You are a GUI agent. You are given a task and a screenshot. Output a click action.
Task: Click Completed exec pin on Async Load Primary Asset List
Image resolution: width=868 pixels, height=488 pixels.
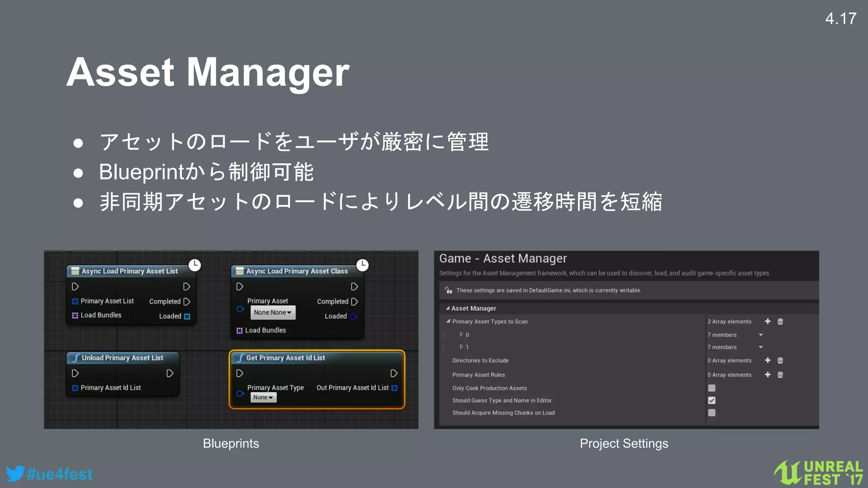click(x=187, y=302)
